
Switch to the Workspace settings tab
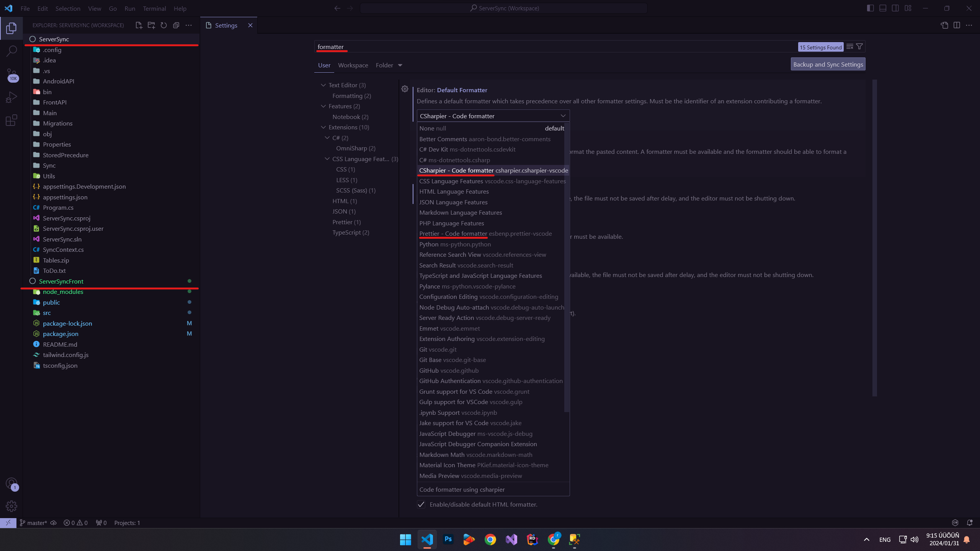click(353, 65)
